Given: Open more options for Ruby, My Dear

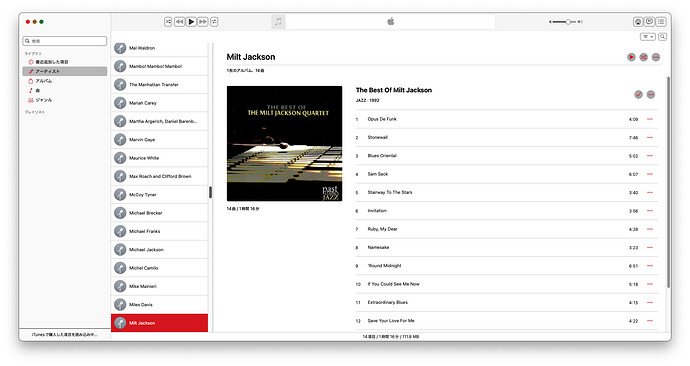Looking at the screenshot, I should pos(650,229).
